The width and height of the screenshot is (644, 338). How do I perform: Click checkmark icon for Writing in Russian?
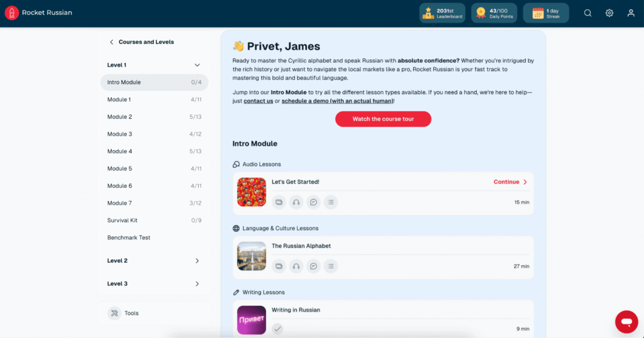(277, 329)
